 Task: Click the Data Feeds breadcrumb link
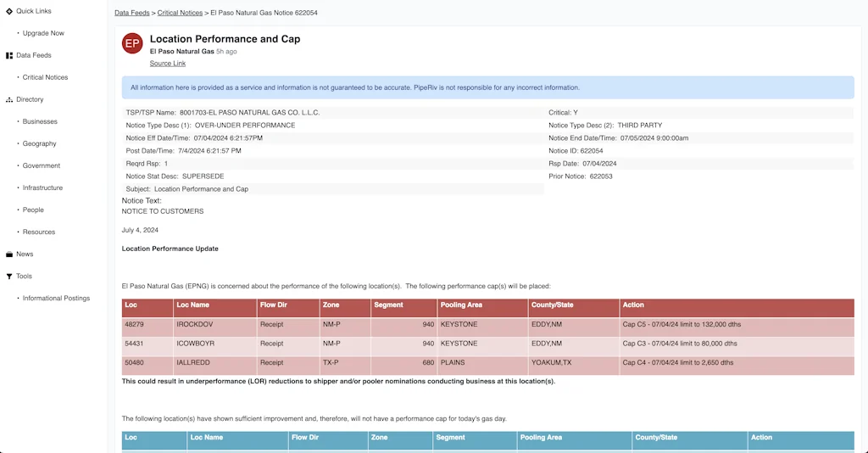click(131, 13)
